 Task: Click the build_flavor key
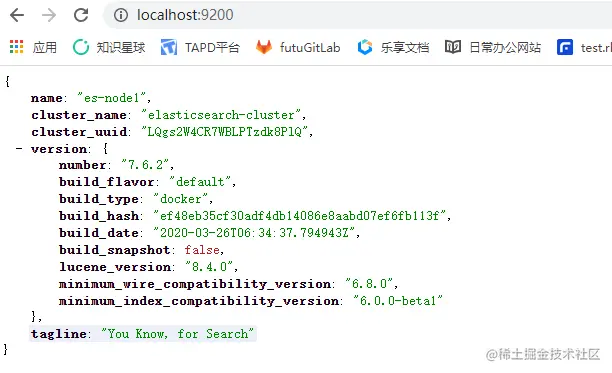(x=107, y=182)
